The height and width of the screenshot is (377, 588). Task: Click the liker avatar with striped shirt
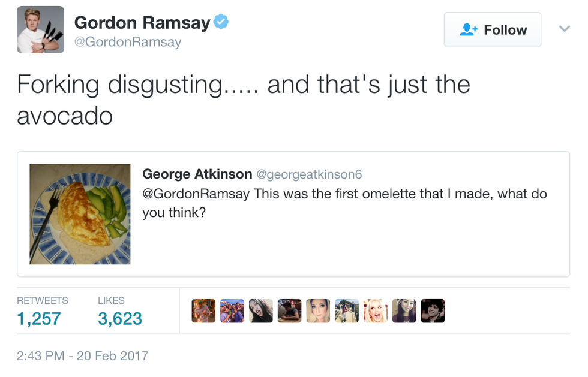pyautogui.click(x=203, y=311)
